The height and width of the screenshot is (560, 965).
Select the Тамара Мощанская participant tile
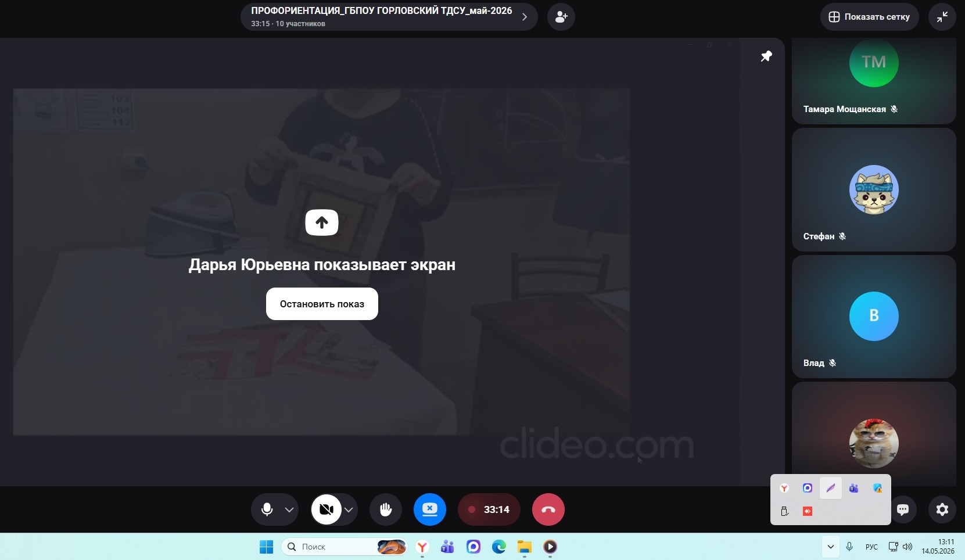874,81
